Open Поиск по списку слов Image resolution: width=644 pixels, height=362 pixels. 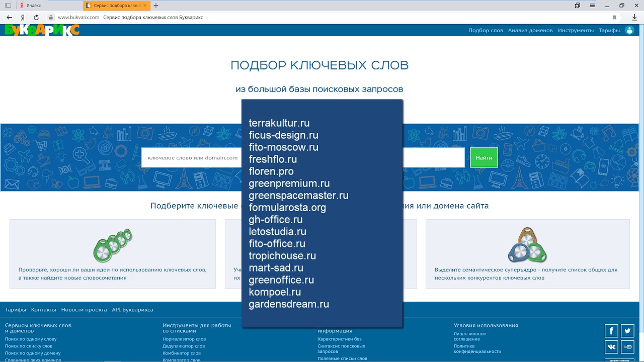tap(29, 346)
